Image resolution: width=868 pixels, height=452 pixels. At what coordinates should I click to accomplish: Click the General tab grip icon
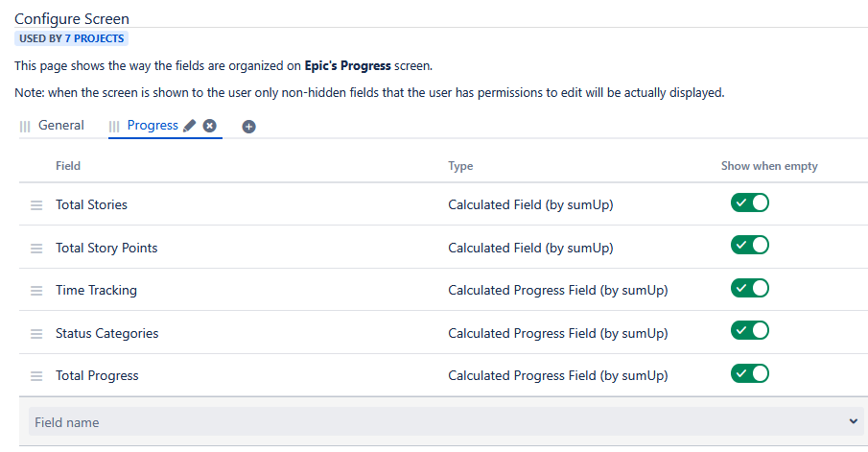(x=25, y=127)
